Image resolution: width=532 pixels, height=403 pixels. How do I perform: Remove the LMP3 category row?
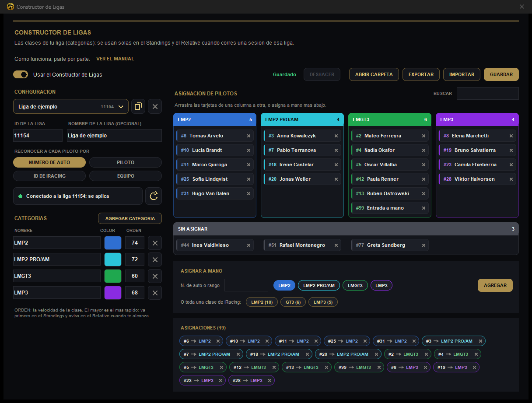[x=155, y=293]
